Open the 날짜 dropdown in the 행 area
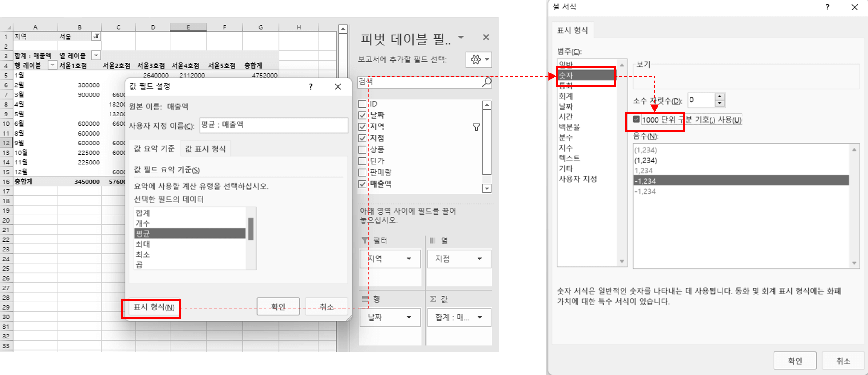 410,317
